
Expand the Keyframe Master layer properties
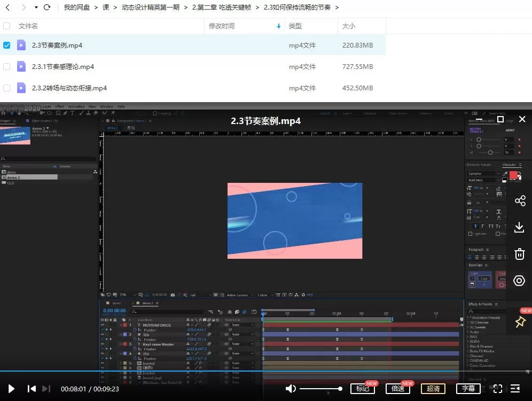click(122, 344)
